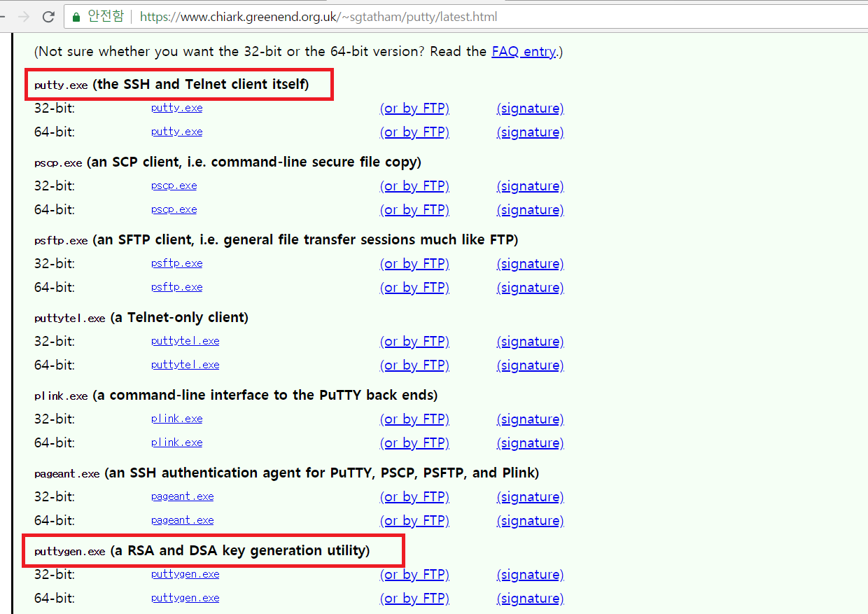This screenshot has width=868, height=614.
Task: Download 64-bit psftp.exe
Action: [x=176, y=287]
